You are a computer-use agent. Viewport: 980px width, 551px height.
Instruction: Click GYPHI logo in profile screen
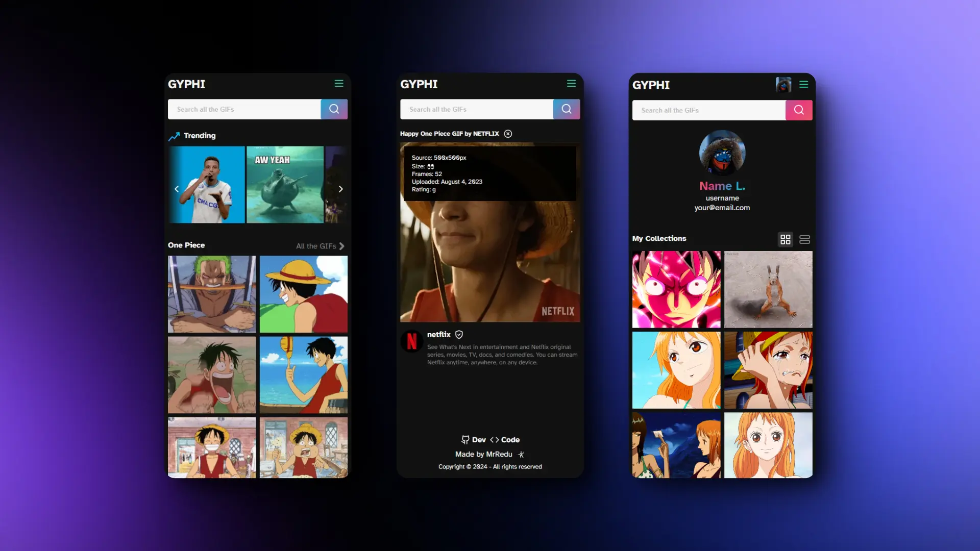(651, 85)
